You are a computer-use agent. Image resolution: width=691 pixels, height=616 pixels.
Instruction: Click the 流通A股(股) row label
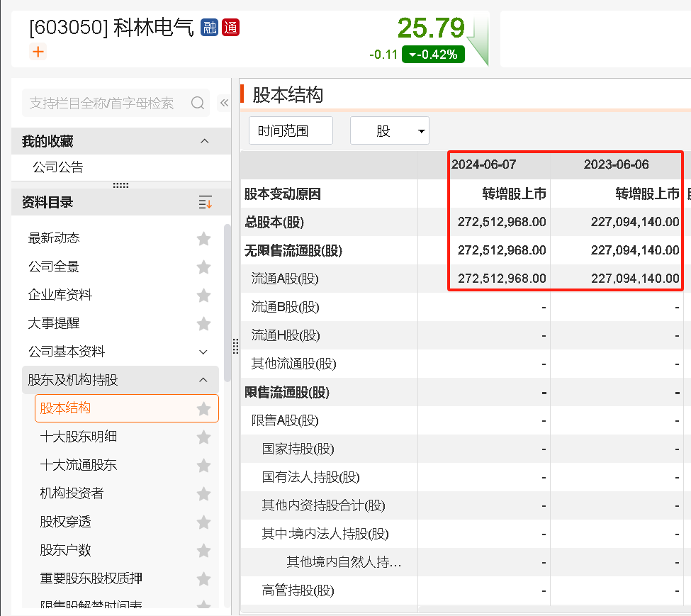click(285, 279)
